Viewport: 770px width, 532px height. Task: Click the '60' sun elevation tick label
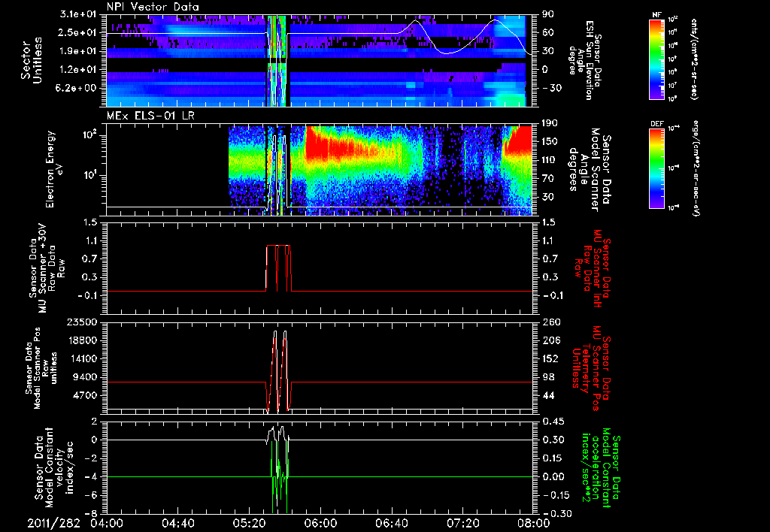(x=548, y=32)
